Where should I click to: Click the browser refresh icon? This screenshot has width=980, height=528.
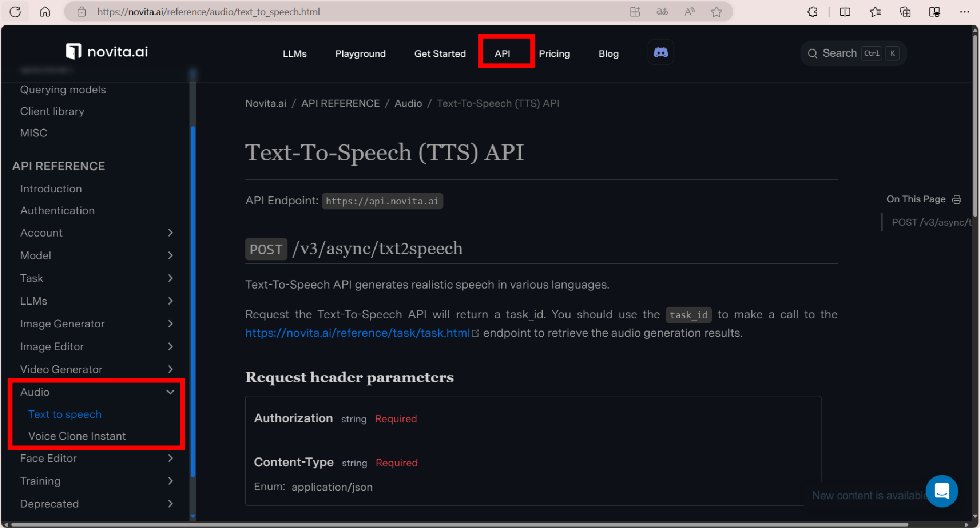pyautogui.click(x=15, y=12)
